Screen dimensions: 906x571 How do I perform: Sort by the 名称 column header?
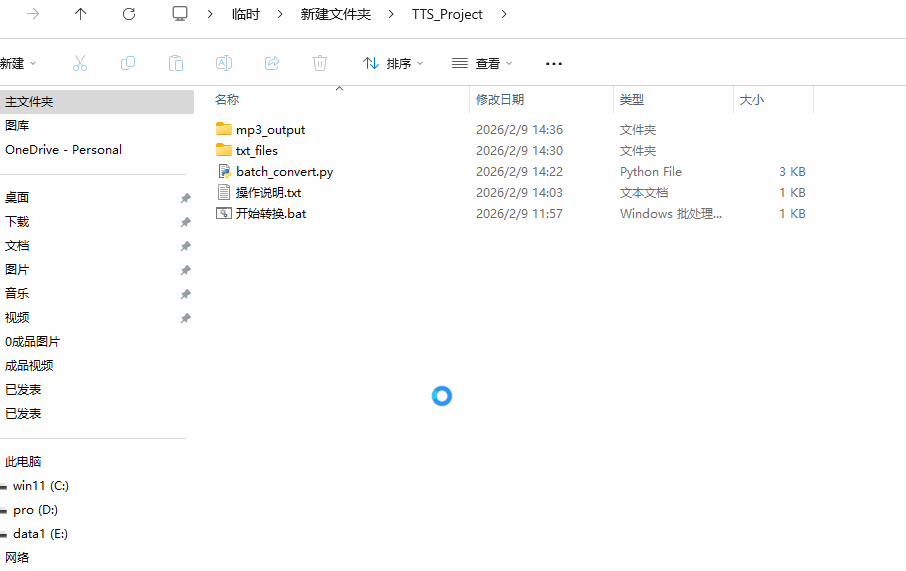pos(227,99)
